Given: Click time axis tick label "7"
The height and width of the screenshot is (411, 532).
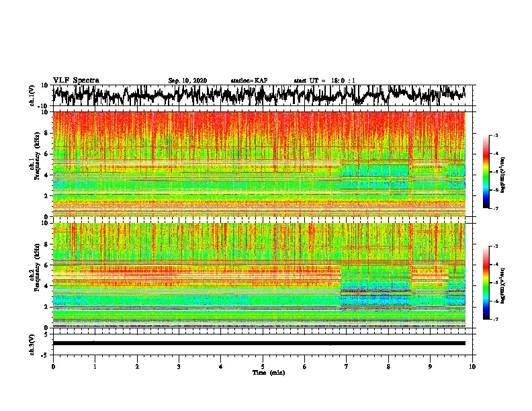Looking at the screenshot, I should click(x=347, y=367).
